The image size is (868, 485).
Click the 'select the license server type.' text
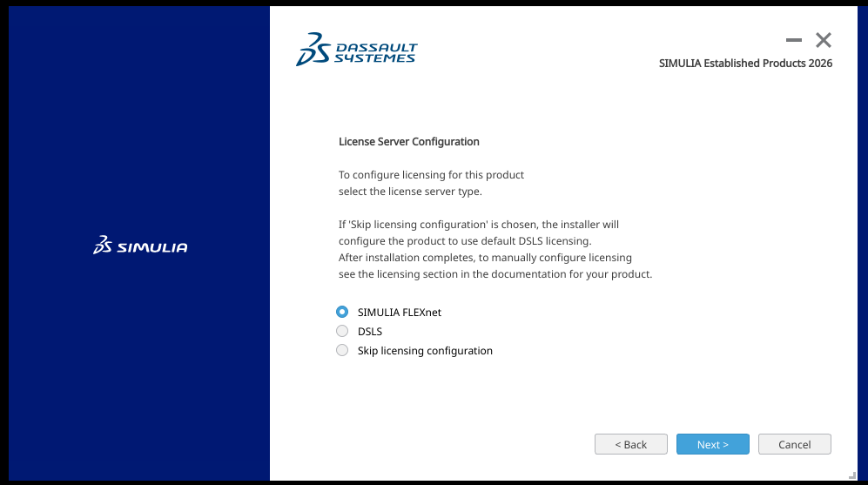coord(410,192)
